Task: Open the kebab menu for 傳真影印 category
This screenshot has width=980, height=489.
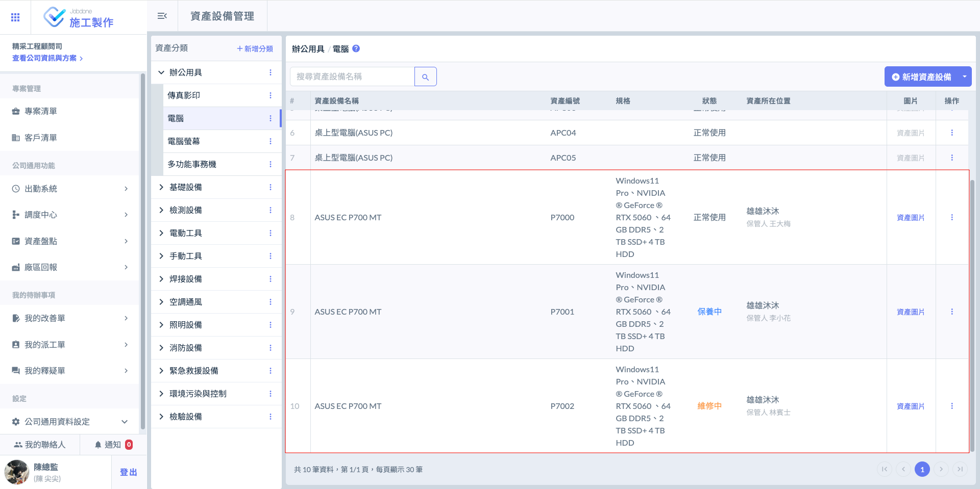Action: (x=271, y=95)
